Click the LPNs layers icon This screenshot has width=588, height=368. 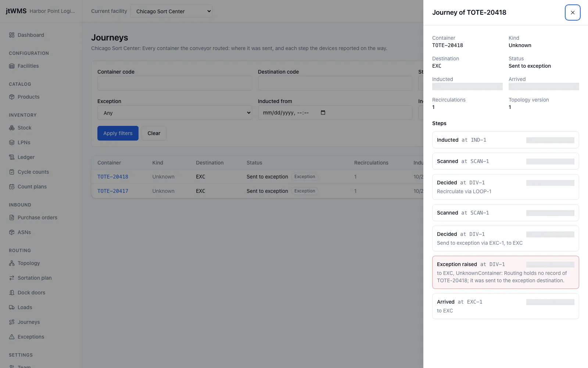click(x=12, y=142)
